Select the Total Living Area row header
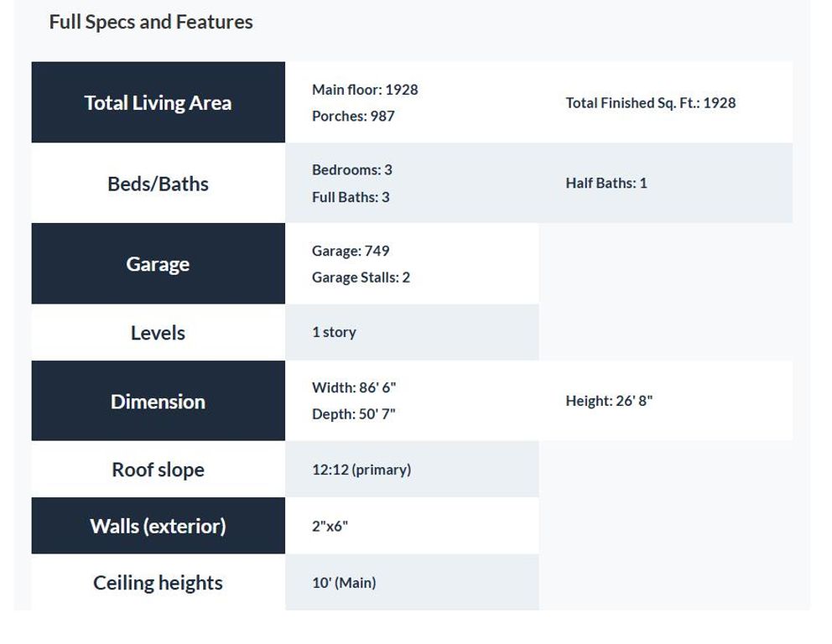832x644 pixels. [159, 102]
